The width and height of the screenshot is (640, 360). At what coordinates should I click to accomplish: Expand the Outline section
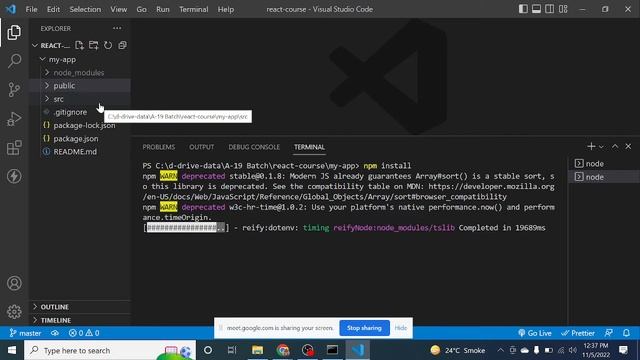[x=80, y=307]
